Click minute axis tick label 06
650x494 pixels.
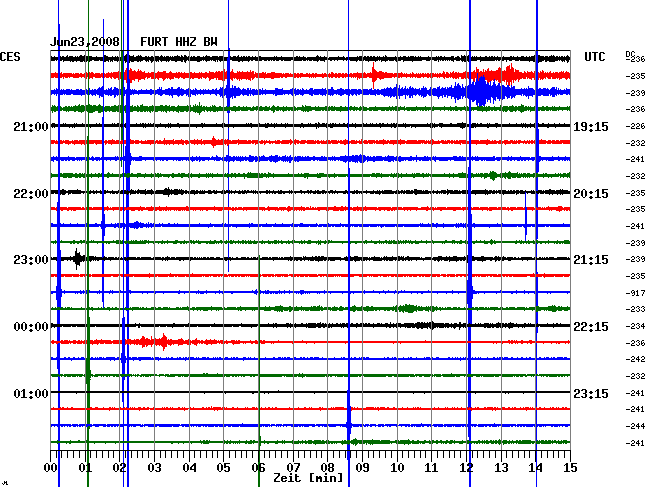[x=258, y=468]
